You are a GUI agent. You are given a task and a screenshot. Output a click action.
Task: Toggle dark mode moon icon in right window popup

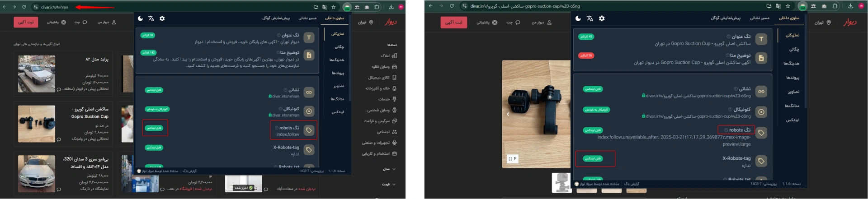coord(578,19)
